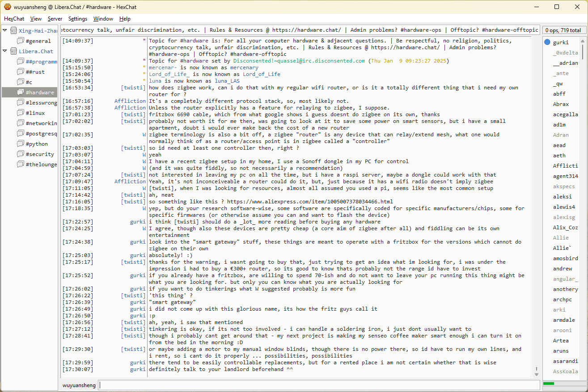
Task: Select user Abrax in the user list
Action: click(561, 104)
